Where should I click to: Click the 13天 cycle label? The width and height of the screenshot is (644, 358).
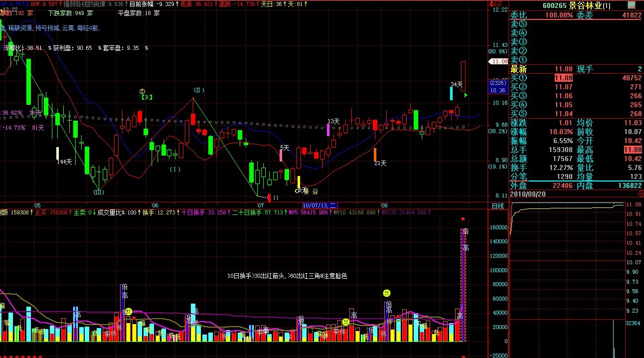(x=333, y=121)
